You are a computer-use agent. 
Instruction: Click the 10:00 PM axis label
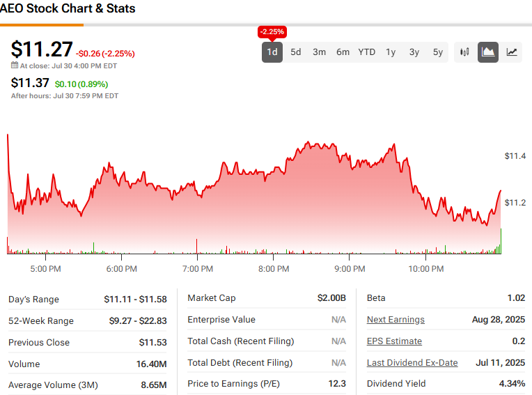pyautogui.click(x=425, y=269)
